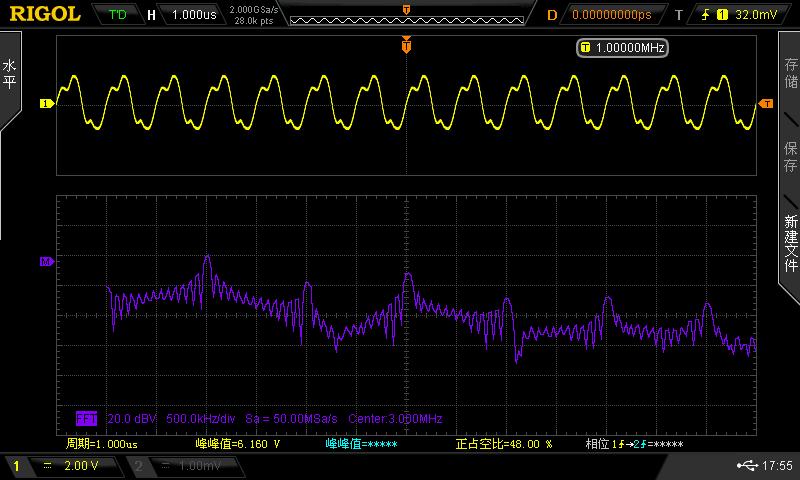Select the horizontal timebase 1.000us value
The height and width of the screenshot is (480, 800).
(x=194, y=15)
